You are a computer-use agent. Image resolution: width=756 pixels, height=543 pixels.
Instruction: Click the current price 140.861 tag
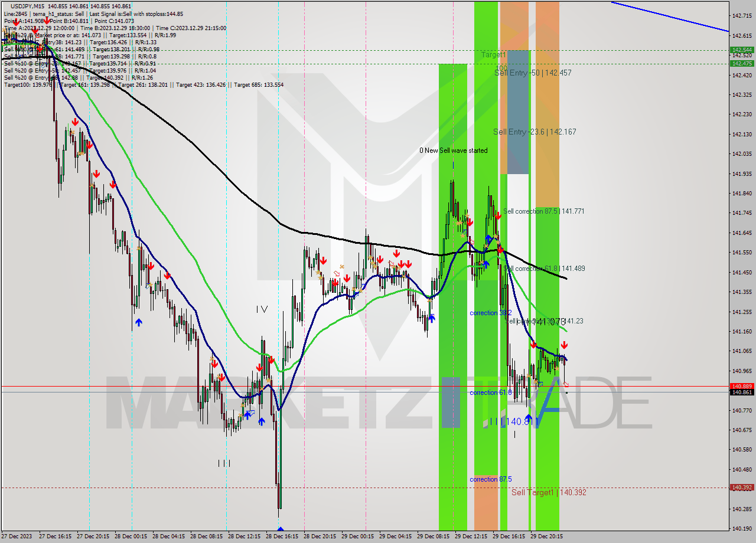click(742, 392)
